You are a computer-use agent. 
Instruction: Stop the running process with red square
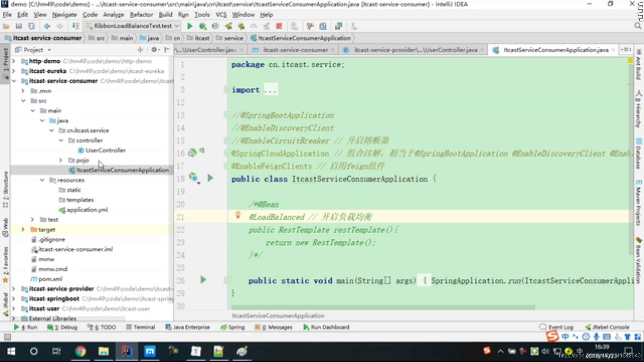pyautogui.click(x=279, y=26)
